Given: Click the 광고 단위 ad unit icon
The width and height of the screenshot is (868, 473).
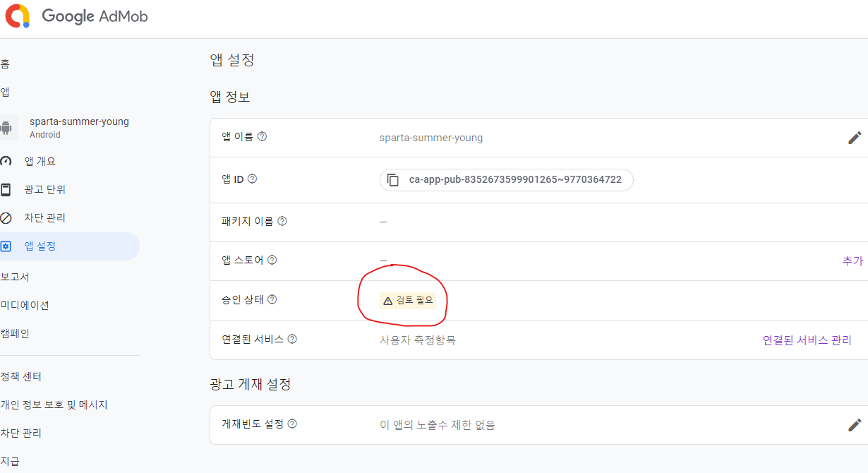Looking at the screenshot, I should point(6,189).
